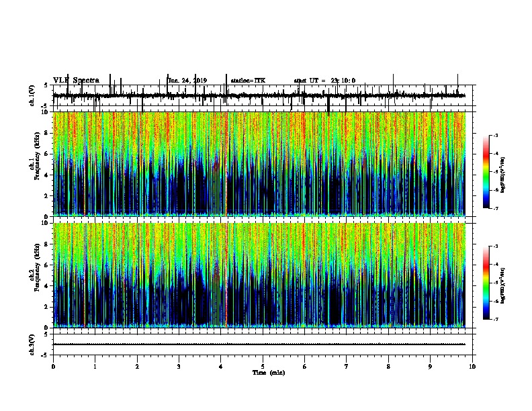Click the "8" kHz tick of ch.1 spectrogram
This screenshot has height=411, width=532.
pyautogui.click(x=46, y=133)
